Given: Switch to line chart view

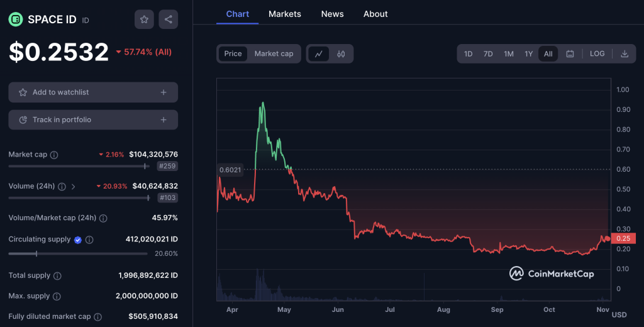Looking at the screenshot, I should (x=319, y=54).
